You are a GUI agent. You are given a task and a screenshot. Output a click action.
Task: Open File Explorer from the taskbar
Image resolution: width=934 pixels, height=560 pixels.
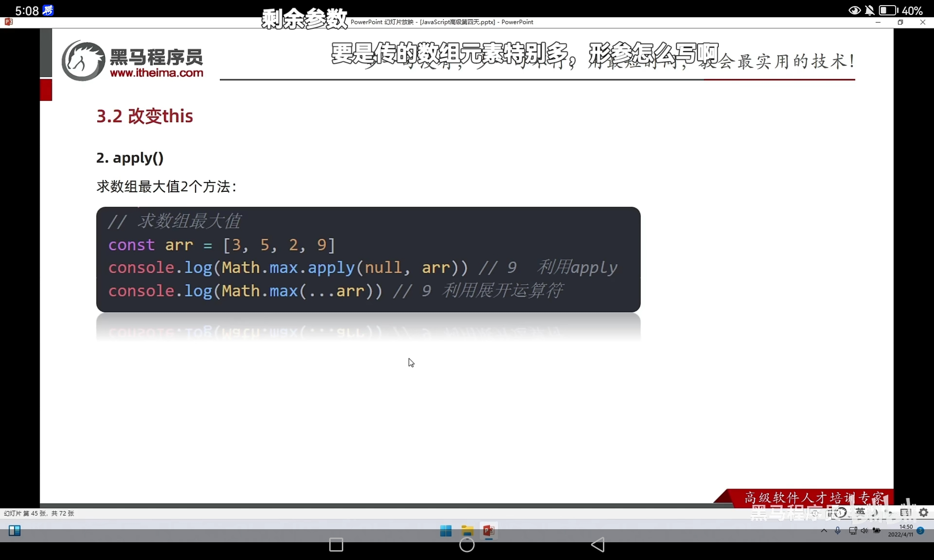[467, 531]
